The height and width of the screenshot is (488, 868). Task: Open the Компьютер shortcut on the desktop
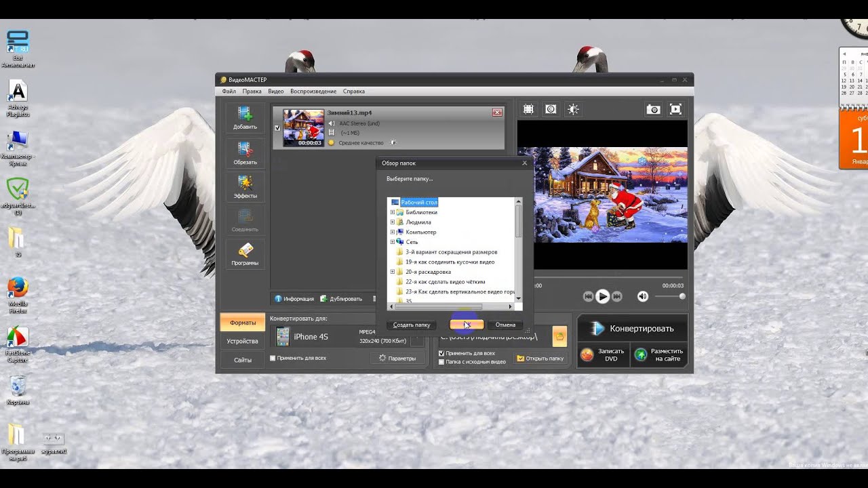(18, 148)
